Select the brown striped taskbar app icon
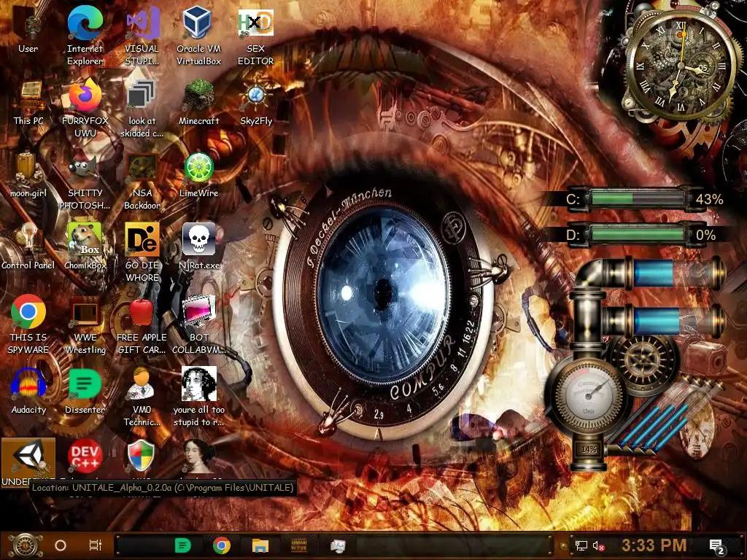The width and height of the screenshot is (747, 560). (298, 545)
